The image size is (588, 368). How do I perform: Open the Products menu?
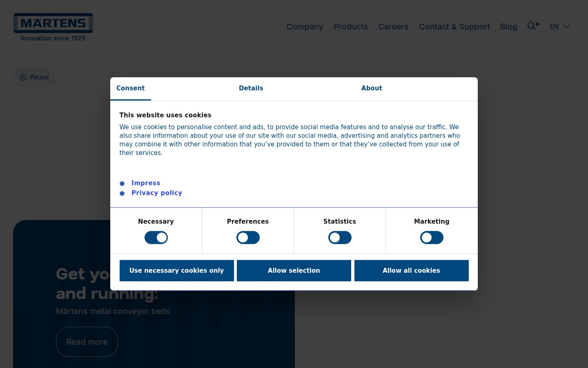pyautogui.click(x=351, y=27)
